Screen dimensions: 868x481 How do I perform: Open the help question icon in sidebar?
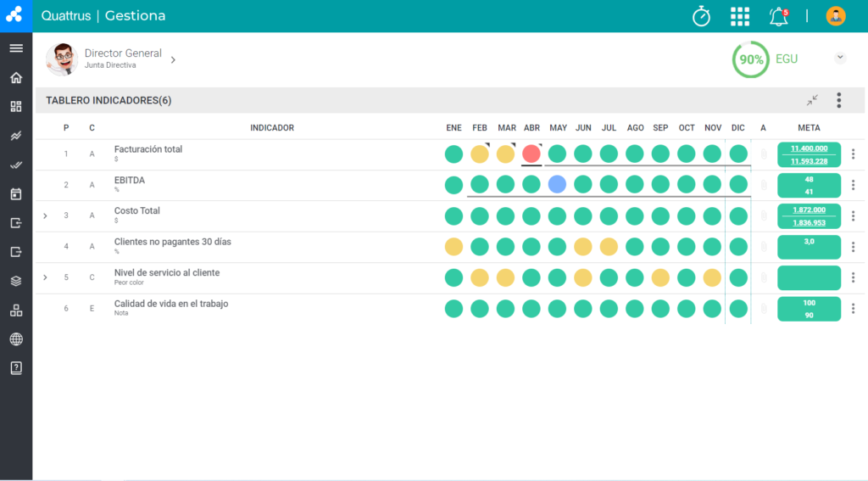coord(16,368)
